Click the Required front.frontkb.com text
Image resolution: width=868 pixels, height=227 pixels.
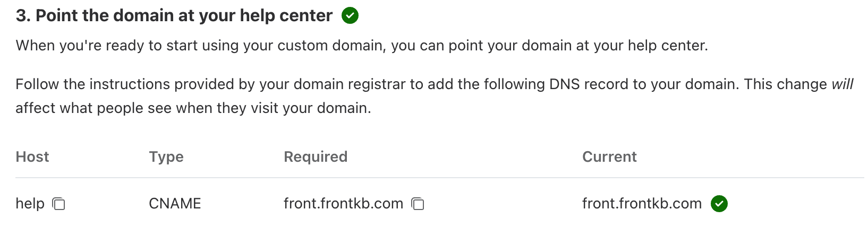pos(343,204)
